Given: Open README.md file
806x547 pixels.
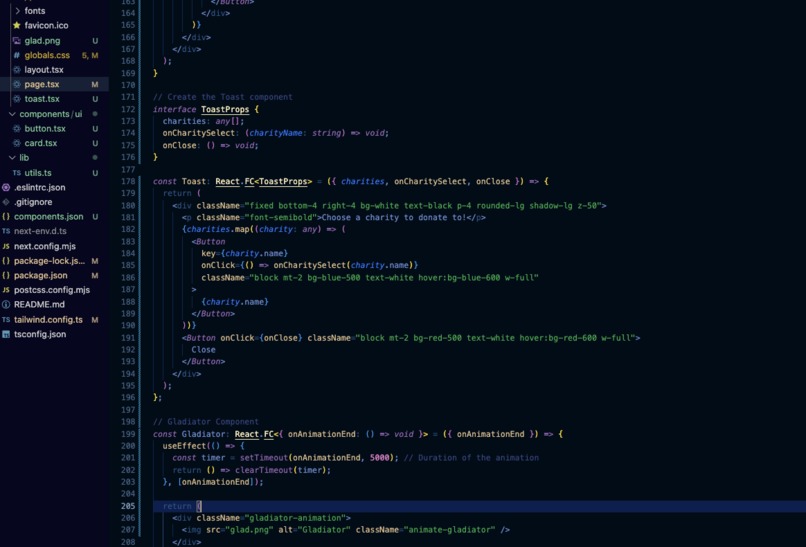Looking at the screenshot, I should (39, 304).
